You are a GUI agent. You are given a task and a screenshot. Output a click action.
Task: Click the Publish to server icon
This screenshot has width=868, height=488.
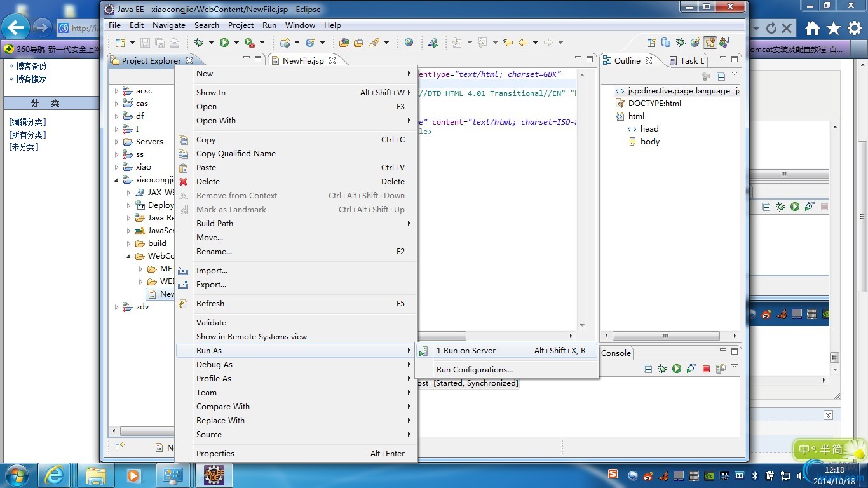pyautogui.click(x=721, y=369)
